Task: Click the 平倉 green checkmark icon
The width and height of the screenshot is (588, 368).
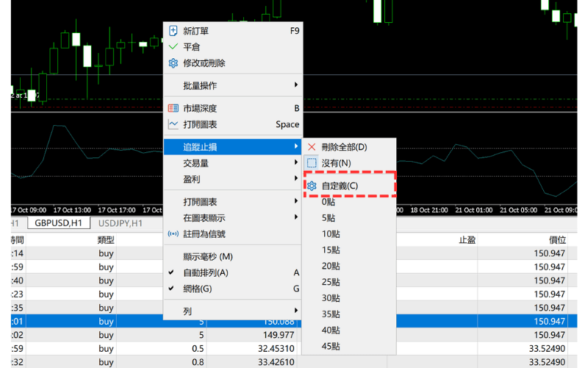Action: click(173, 47)
